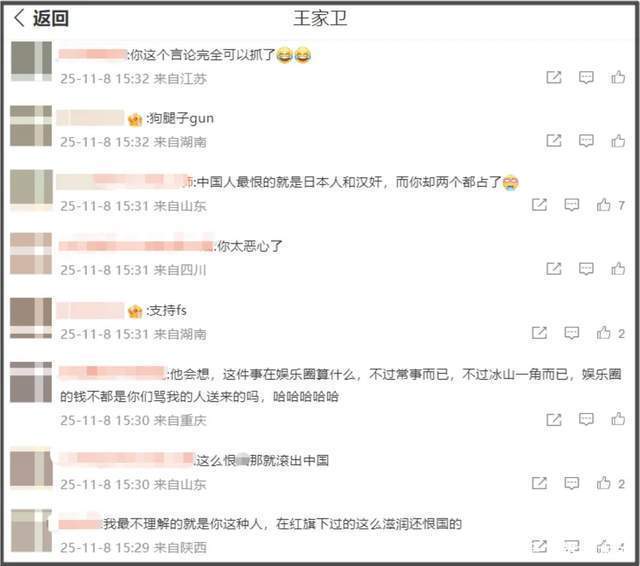Reply to the 滚出中国 comment
640x566 pixels.
pyautogui.click(x=571, y=484)
